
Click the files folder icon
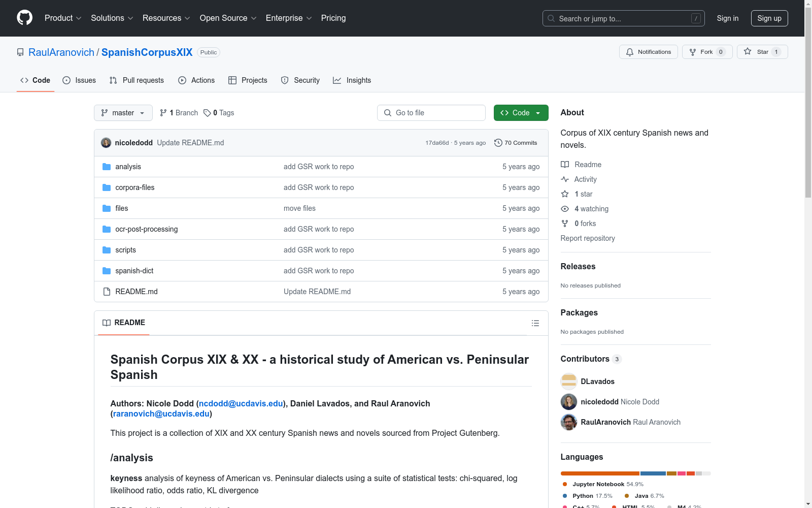pos(107,208)
